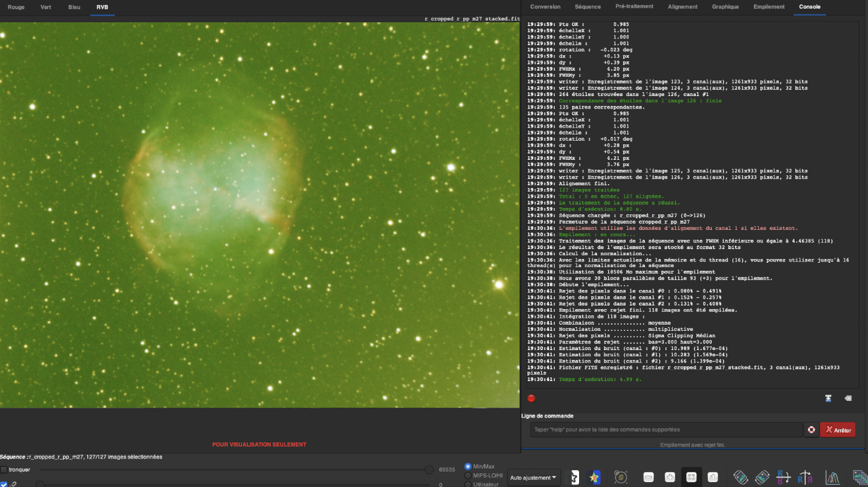Rotate image counter-clockwise icon
This screenshot has width=868, height=487.
740,477
